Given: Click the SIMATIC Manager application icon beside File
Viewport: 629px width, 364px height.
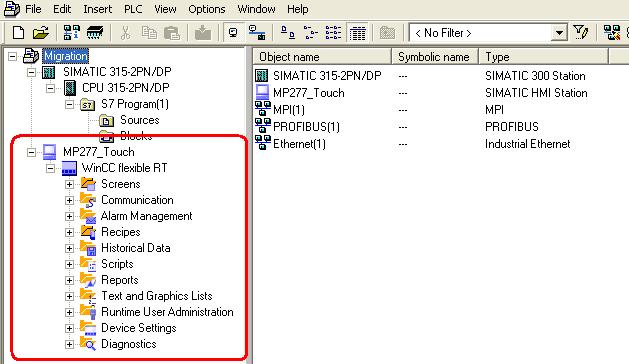Looking at the screenshot, I should point(11,9).
